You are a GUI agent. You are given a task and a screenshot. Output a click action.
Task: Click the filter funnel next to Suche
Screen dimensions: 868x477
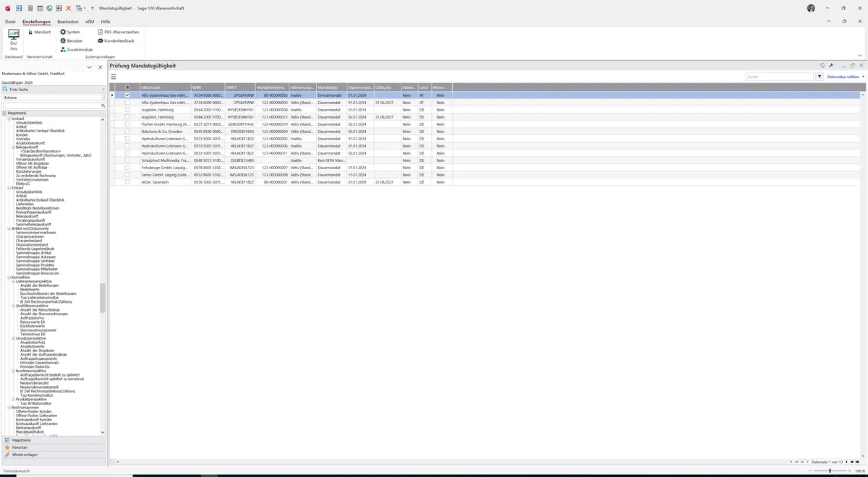(820, 77)
